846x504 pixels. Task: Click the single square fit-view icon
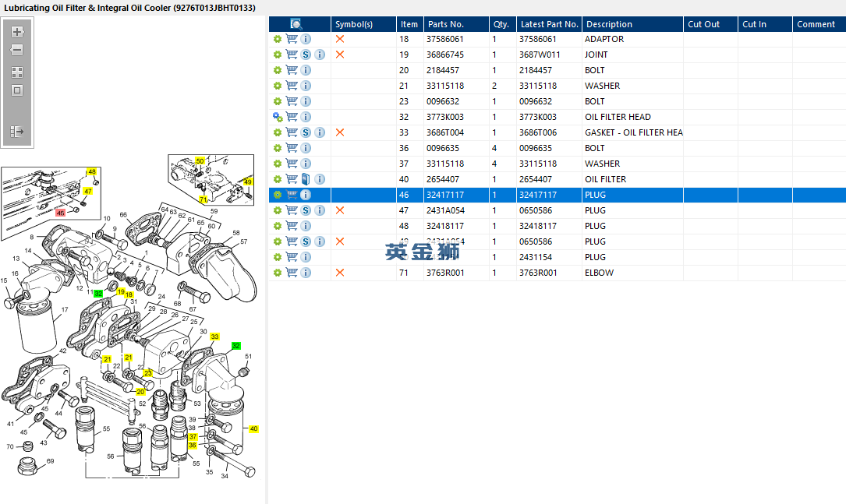[17, 90]
